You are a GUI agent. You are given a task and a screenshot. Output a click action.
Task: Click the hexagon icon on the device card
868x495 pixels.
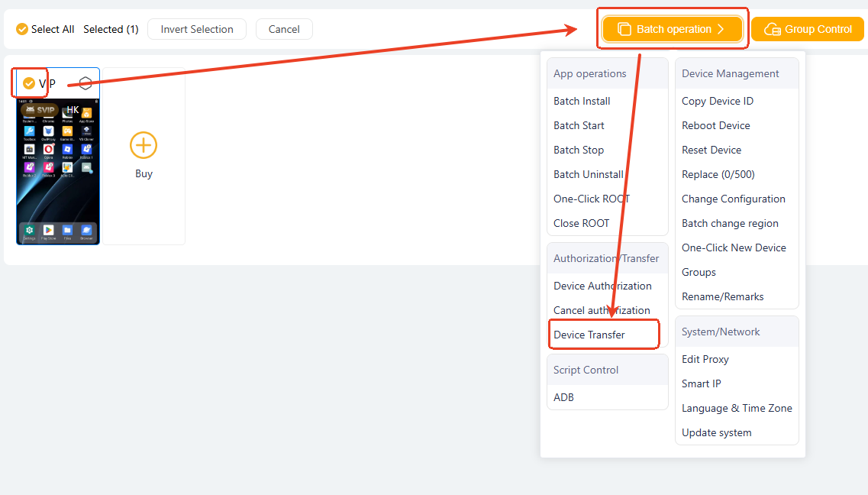click(x=86, y=83)
